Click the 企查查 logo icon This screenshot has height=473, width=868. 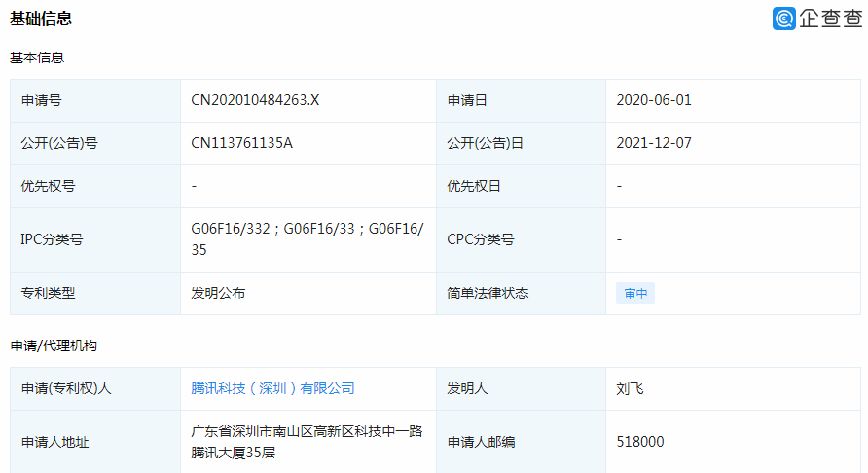[x=784, y=18]
